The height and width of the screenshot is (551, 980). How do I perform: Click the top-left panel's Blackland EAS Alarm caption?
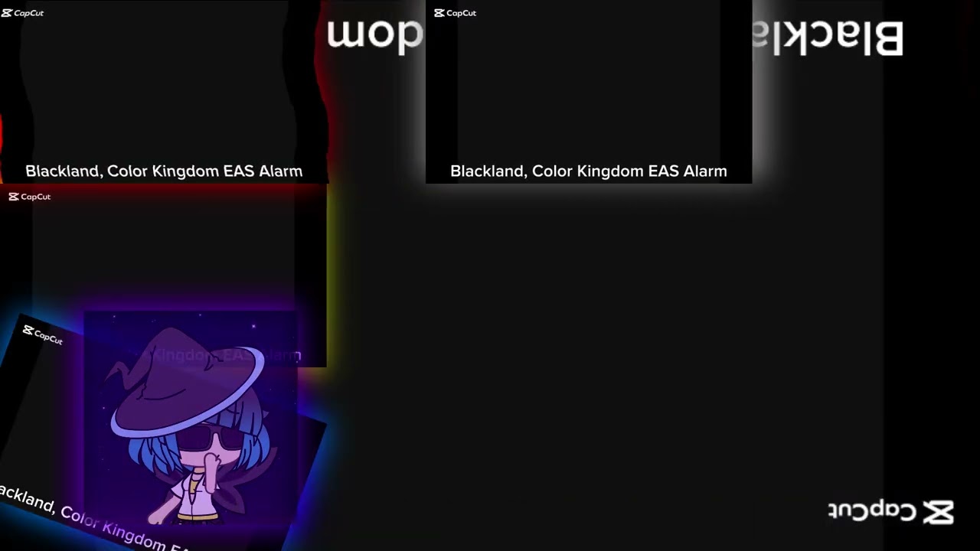164,171
